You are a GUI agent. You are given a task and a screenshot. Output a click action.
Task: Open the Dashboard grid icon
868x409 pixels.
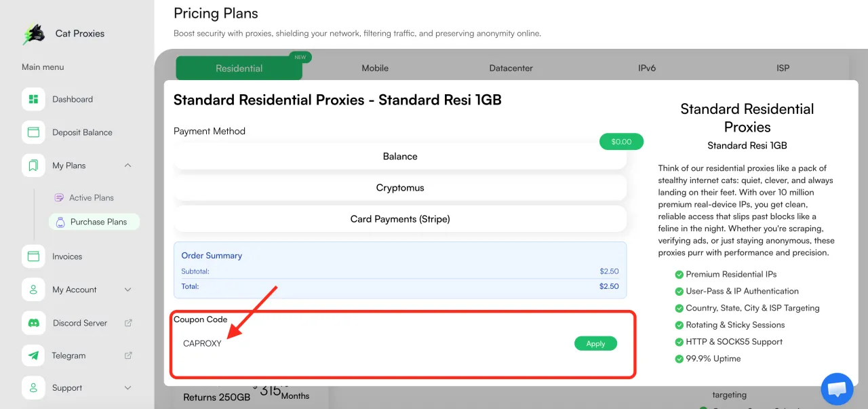(33, 99)
